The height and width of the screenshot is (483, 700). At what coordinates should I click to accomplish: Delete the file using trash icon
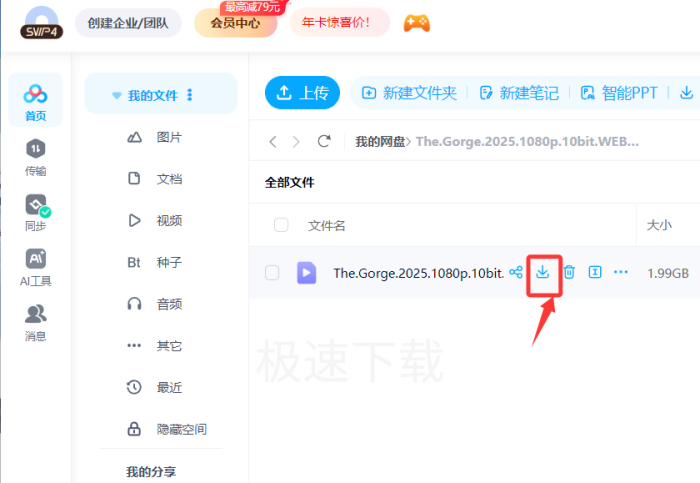coord(569,272)
